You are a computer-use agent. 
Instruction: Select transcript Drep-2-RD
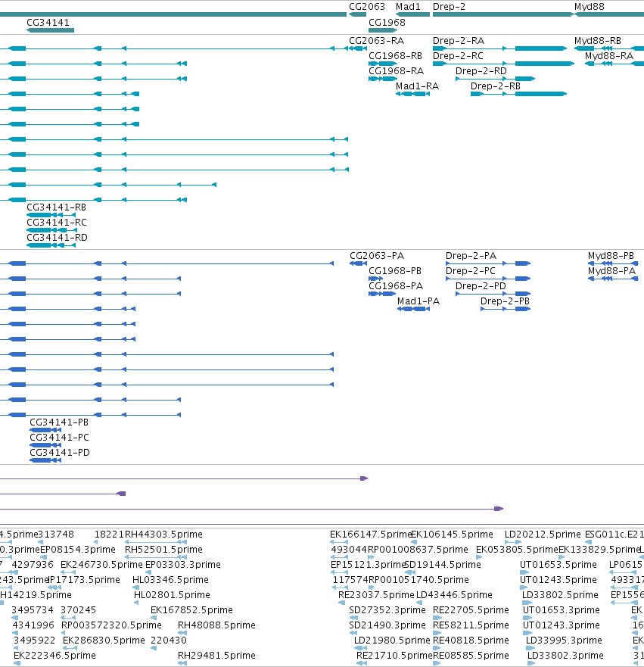pyautogui.click(x=481, y=71)
